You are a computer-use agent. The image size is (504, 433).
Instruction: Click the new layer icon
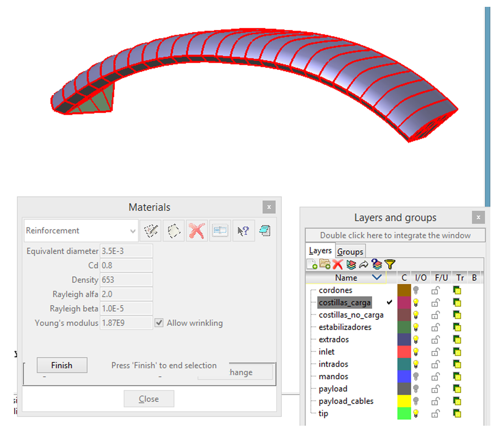[312, 264]
